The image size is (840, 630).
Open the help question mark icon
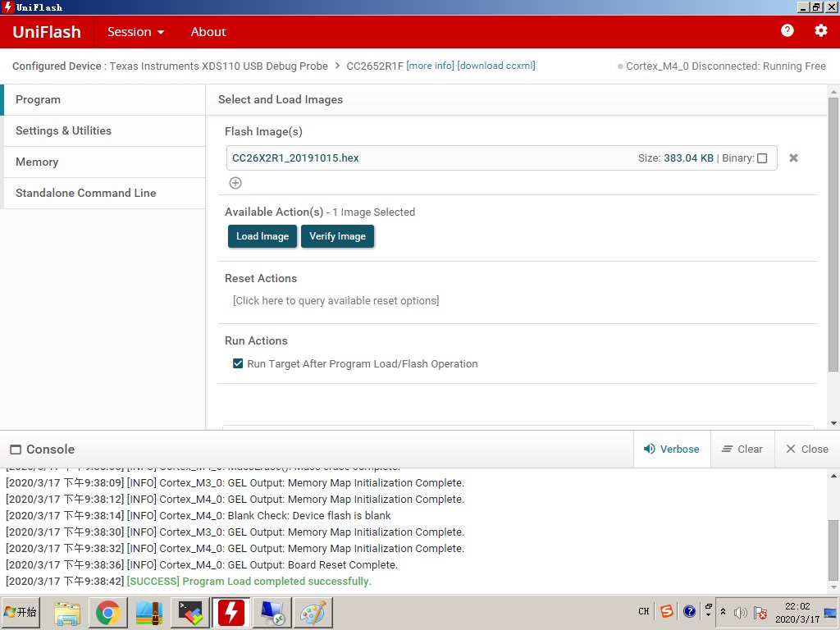[x=787, y=31]
